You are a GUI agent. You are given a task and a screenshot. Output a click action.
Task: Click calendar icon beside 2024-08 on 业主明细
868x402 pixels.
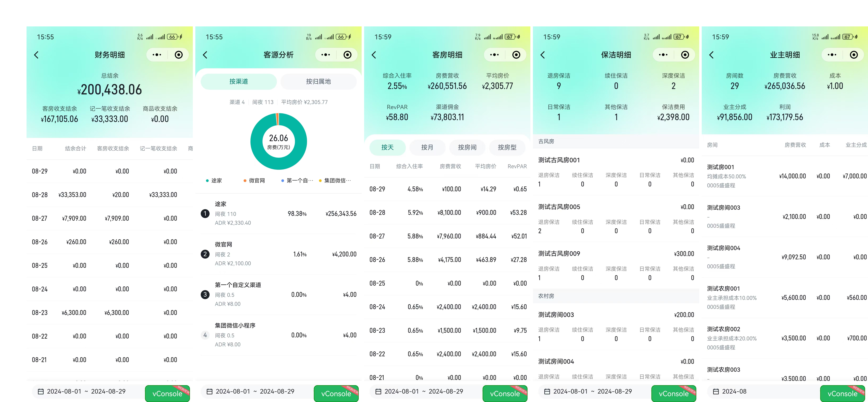point(716,392)
